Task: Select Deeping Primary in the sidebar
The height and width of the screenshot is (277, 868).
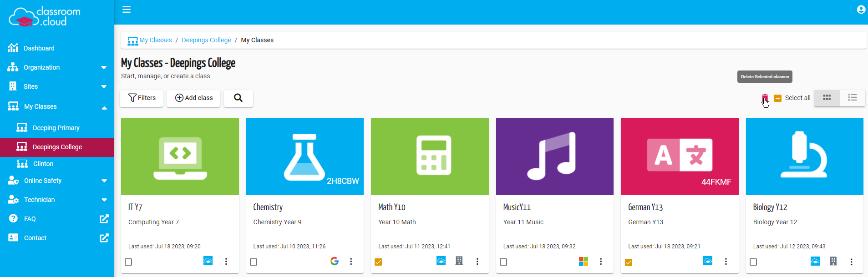Action: tap(56, 128)
